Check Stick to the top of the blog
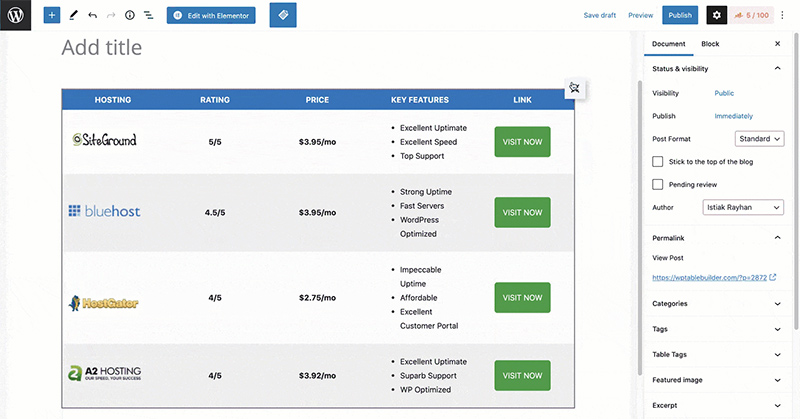The height and width of the screenshot is (419, 800). click(x=658, y=162)
